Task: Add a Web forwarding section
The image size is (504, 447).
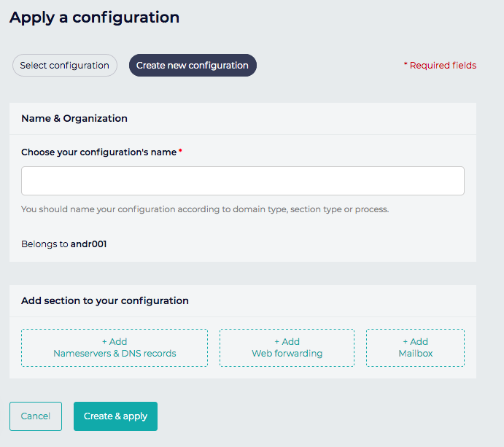Action: [287, 348]
